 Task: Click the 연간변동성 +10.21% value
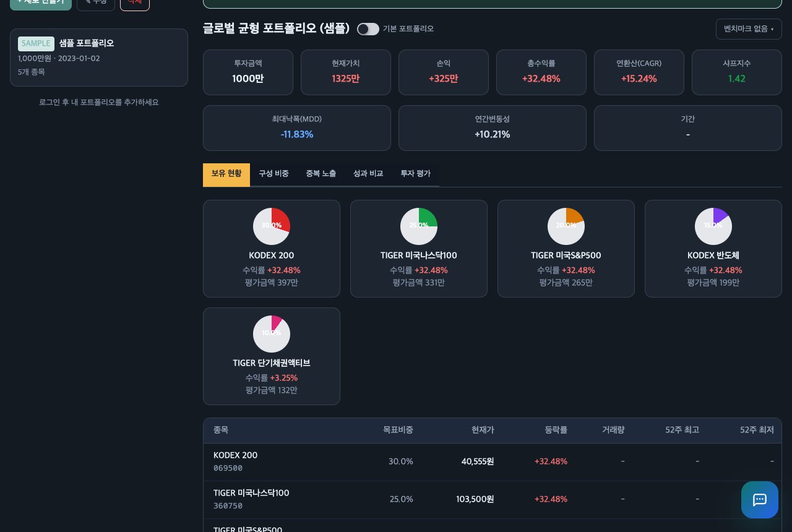coord(493,134)
